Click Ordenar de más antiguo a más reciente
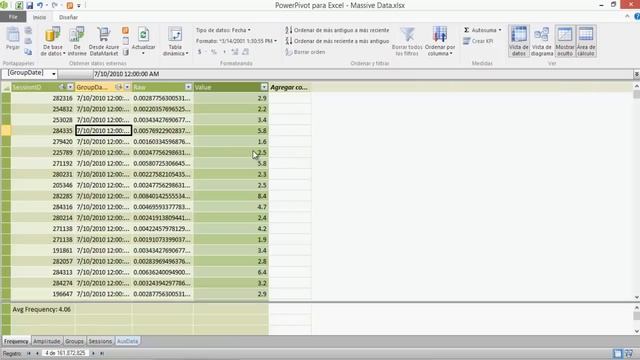The width and height of the screenshot is (640, 360). coord(337,30)
